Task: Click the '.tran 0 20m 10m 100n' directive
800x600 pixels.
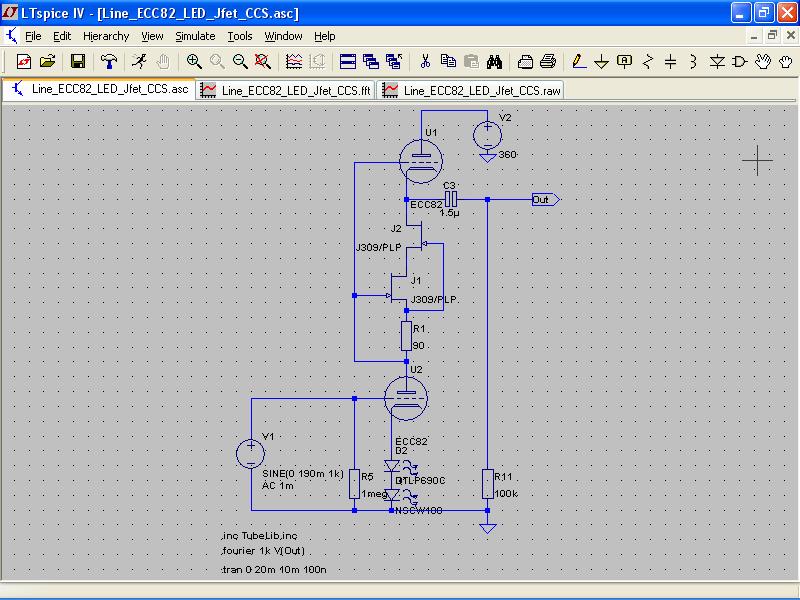Action: (x=274, y=569)
